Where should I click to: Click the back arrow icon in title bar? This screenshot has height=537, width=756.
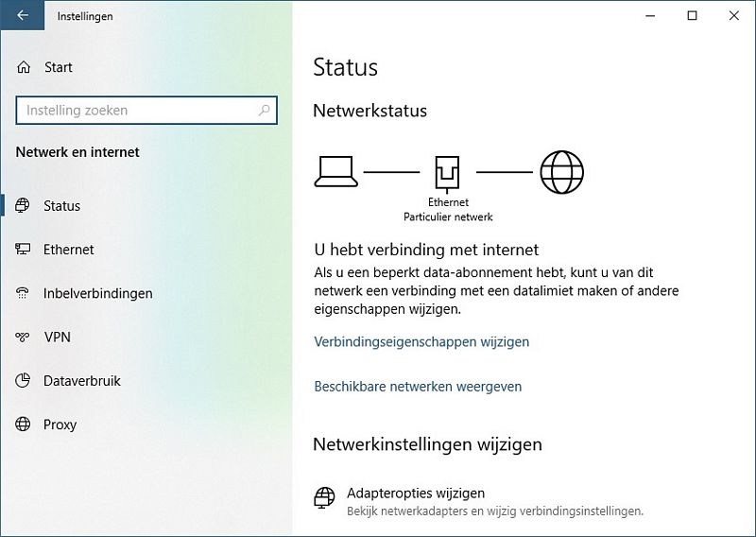point(23,15)
